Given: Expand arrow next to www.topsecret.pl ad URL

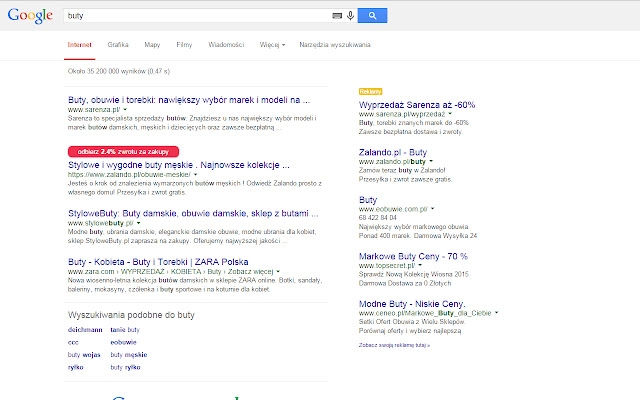Looking at the screenshot, I should pyautogui.click(x=420, y=266).
